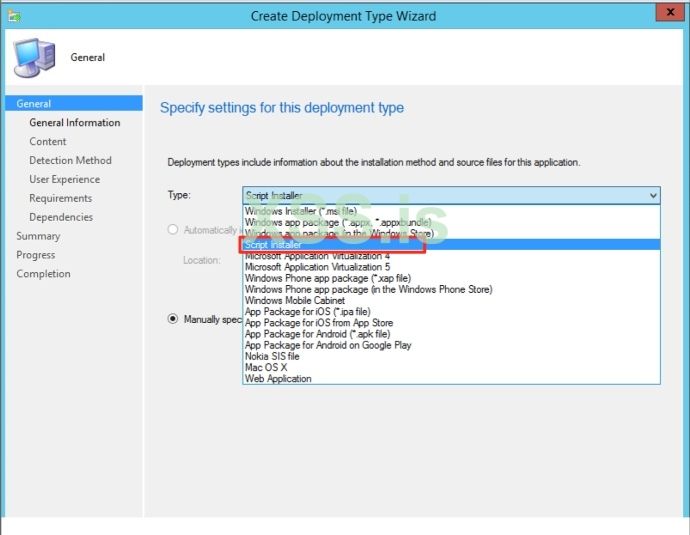Select Mac OS X deployment type
690x535 pixels.
pos(451,367)
